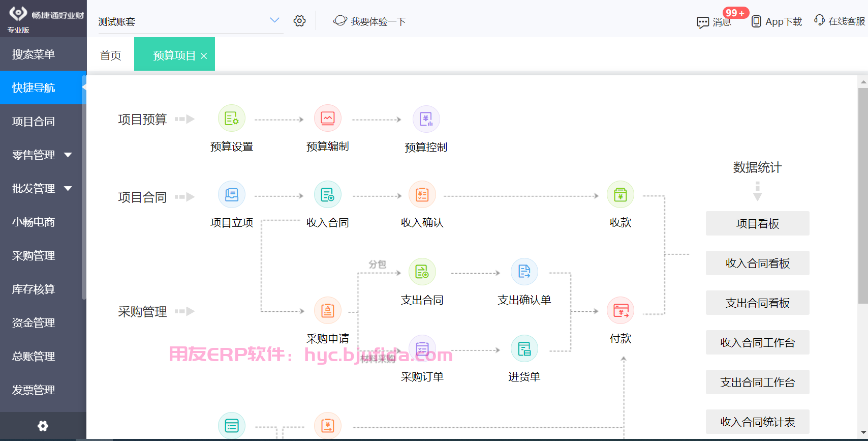This screenshot has height=441, width=868.
Task: Click the 畅捷通好业财 logo
Action: (47, 14)
